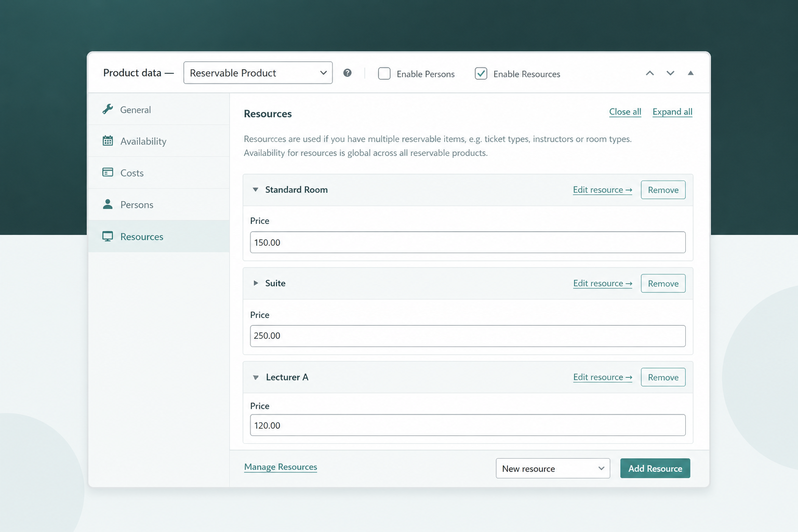This screenshot has height=532, width=798.
Task: Click the Costs card icon
Action: 108,172
